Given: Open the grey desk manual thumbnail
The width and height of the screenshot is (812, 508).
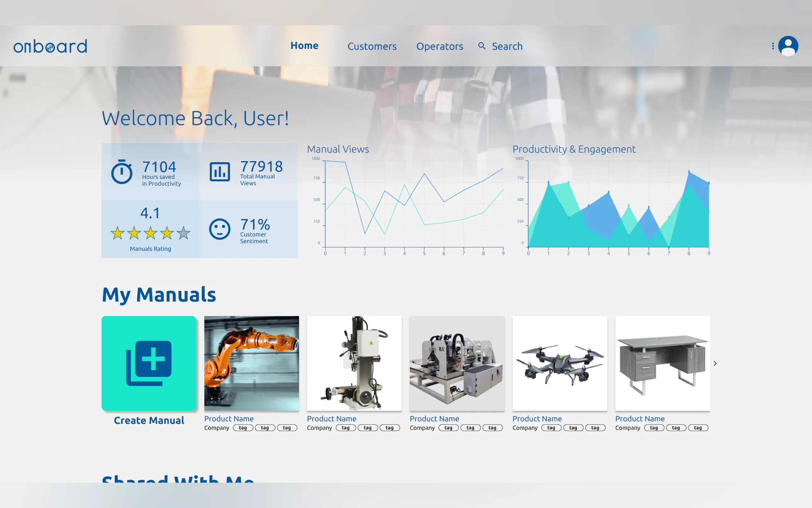Looking at the screenshot, I should (x=662, y=363).
